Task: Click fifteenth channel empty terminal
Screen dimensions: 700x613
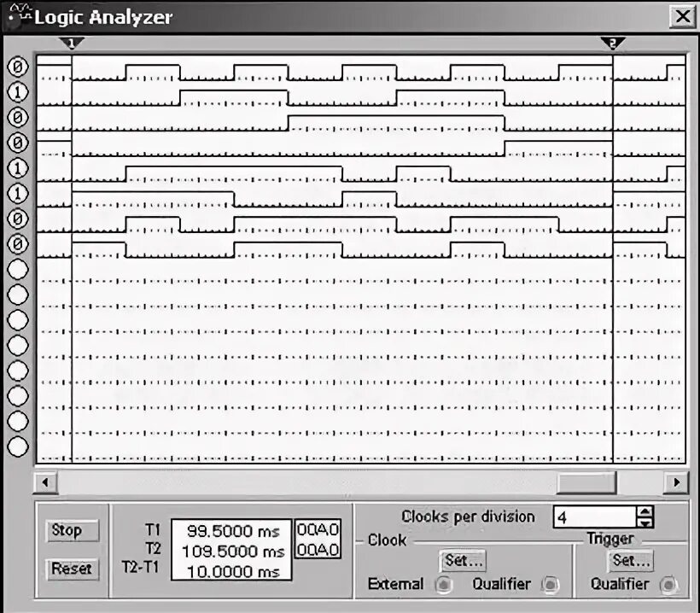Action: click(18, 422)
